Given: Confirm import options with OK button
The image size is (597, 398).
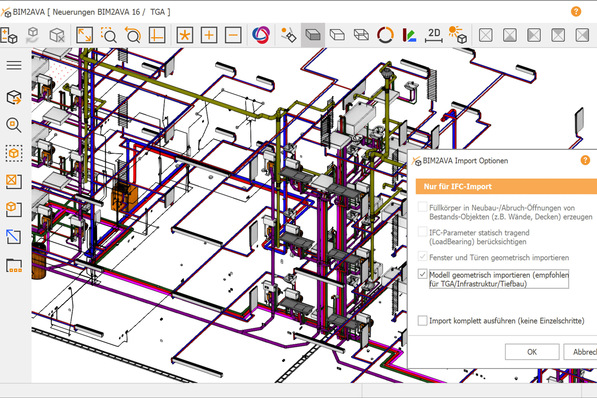Looking at the screenshot, I should coord(532,352).
